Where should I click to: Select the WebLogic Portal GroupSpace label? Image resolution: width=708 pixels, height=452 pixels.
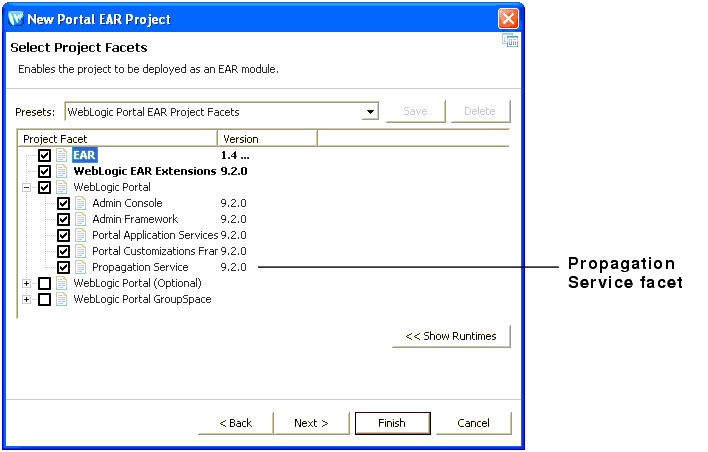142,299
